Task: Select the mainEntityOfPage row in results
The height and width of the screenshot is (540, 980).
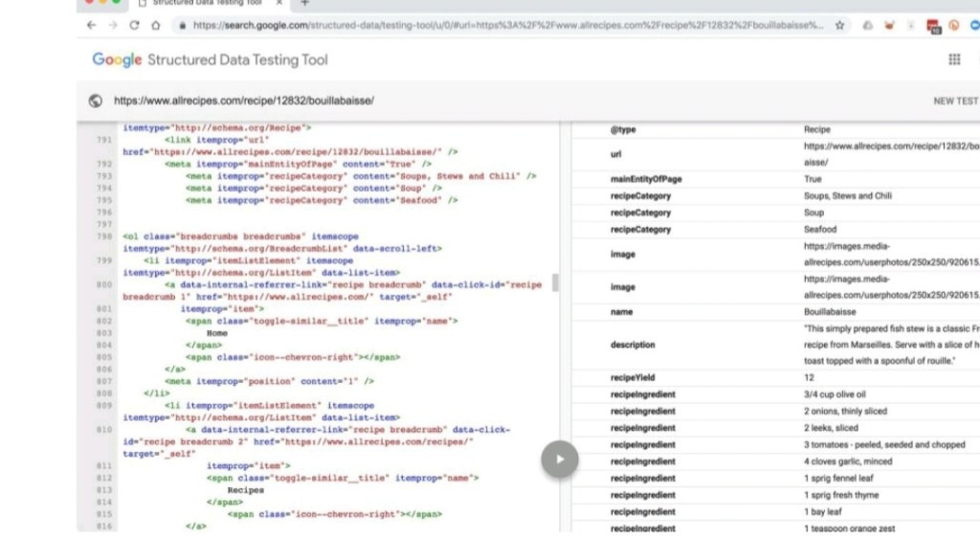Action: (775, 179)
